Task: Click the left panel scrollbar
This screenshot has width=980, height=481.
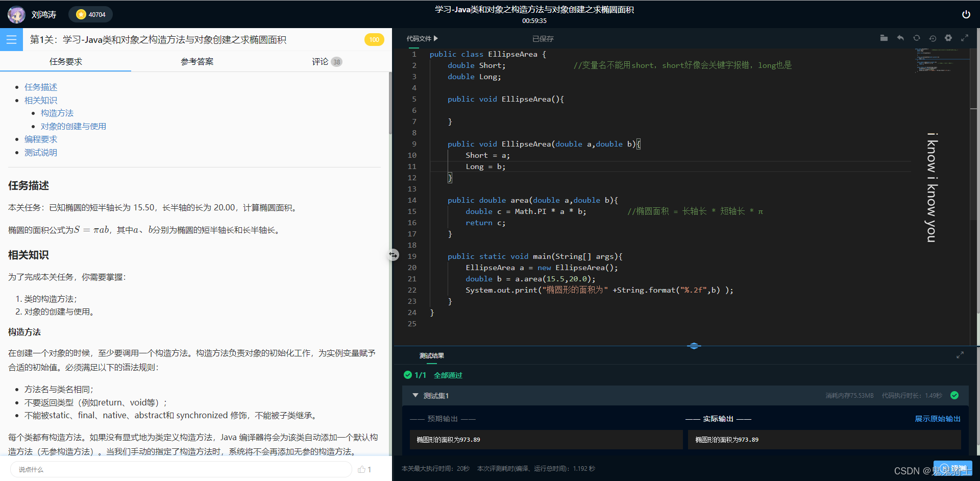Action: tap(390, 102)
